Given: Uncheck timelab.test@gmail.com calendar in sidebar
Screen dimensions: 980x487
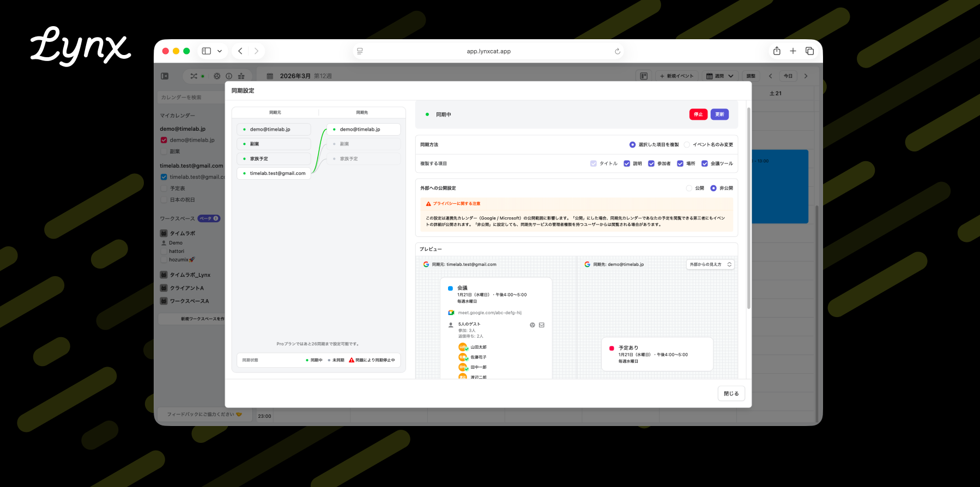Looking at the screenshot, I should (164, 177).
